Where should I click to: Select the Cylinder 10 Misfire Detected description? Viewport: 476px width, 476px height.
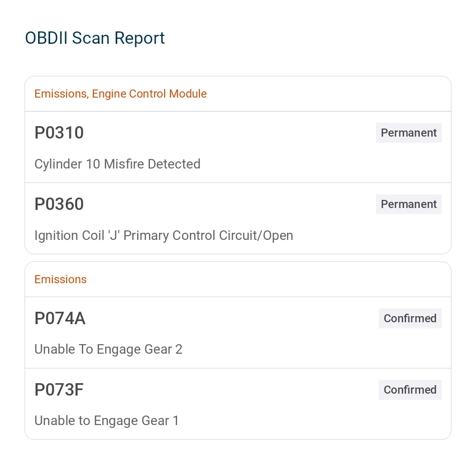tap(118, 164)
